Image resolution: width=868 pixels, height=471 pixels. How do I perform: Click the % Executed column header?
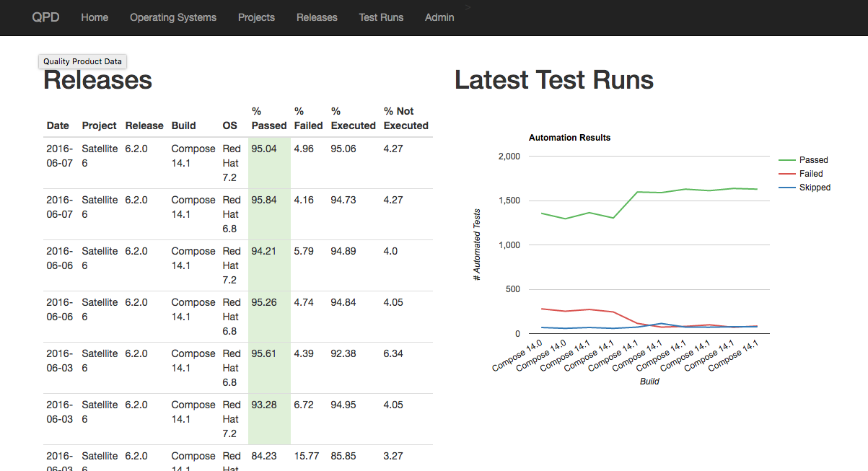pos(353,118)
